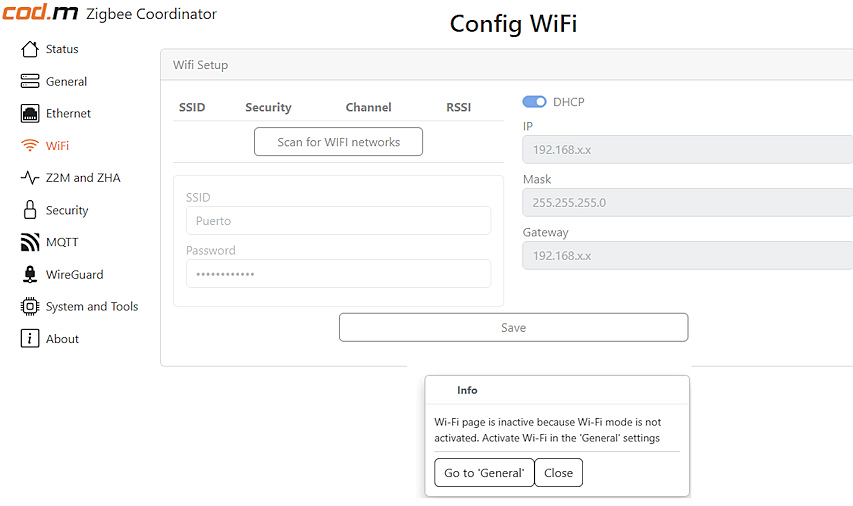Click the RSSI column header

coord(459,107)
